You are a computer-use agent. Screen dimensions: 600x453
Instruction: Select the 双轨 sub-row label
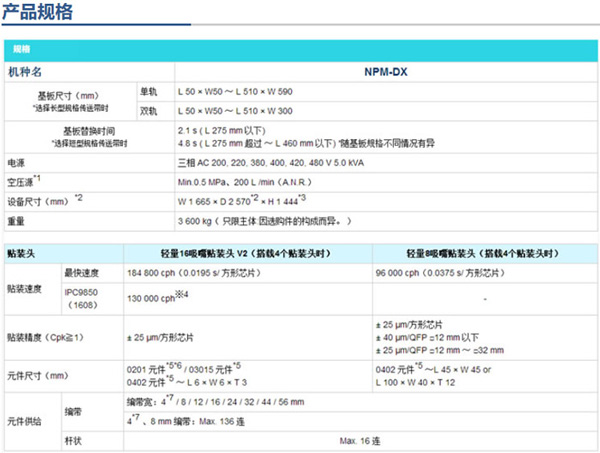(x=149, y=110)
